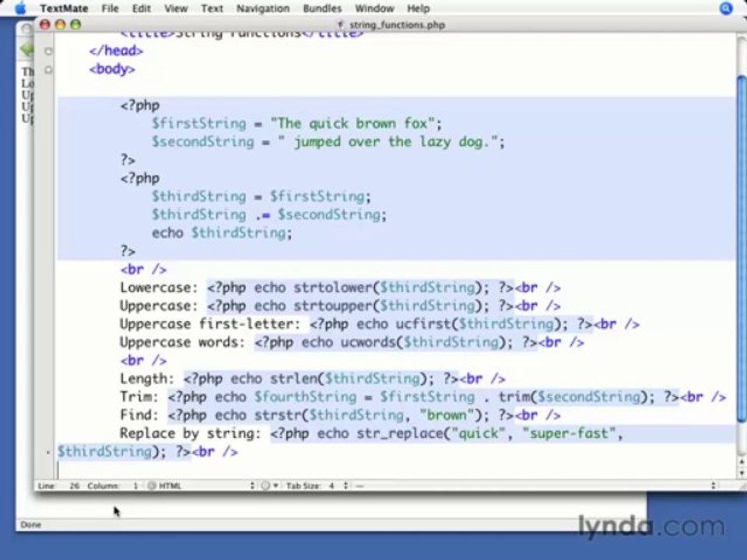
Task: Open the Text menu
Action: (x=212, y=9)
